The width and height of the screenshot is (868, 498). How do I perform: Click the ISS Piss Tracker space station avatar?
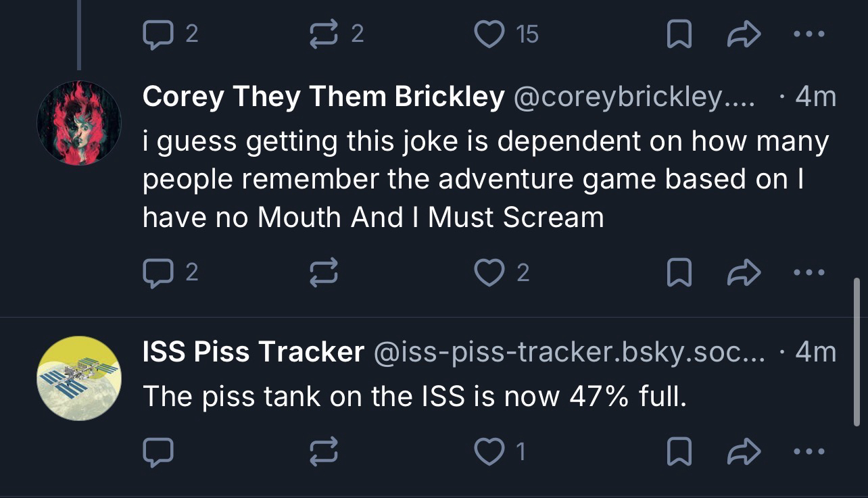pyautogui.click(x=79, y=378)
